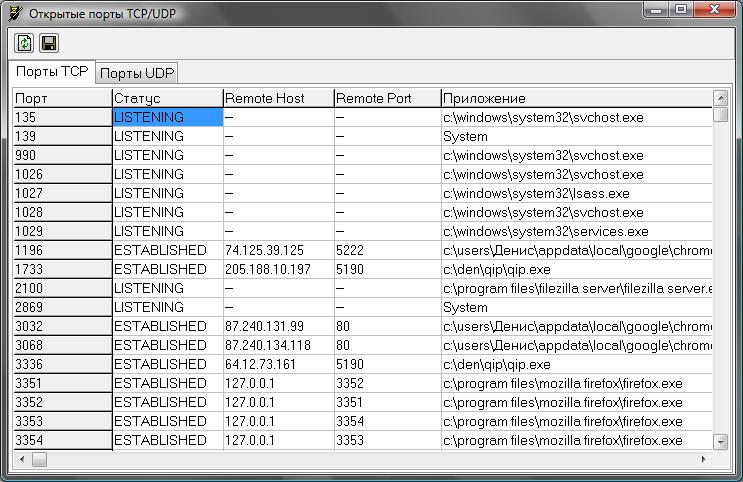Select port 3336 row header

(63, 364)
